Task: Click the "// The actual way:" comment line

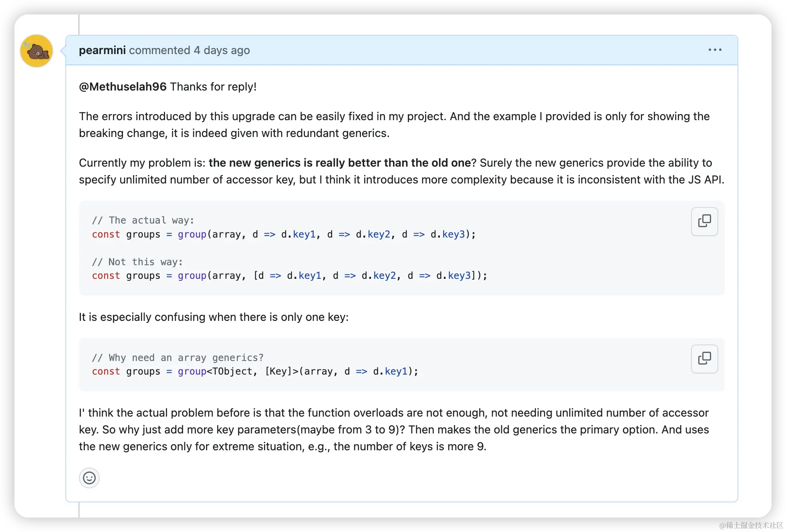Action: [x=143, y=220]
